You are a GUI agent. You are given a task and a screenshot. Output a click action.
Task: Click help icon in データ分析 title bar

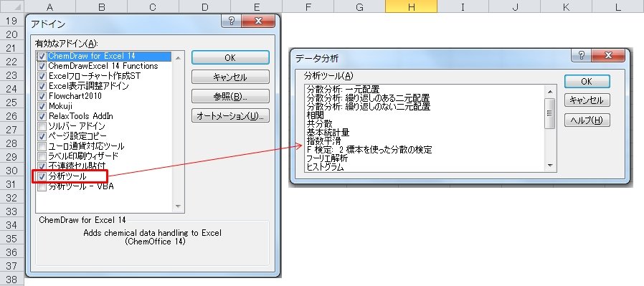pos(581,56)
